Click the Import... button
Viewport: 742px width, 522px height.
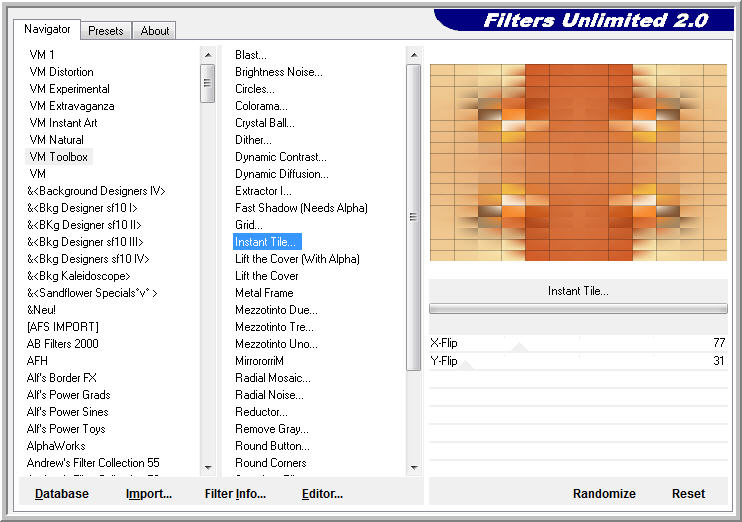(x=149, y=494)
